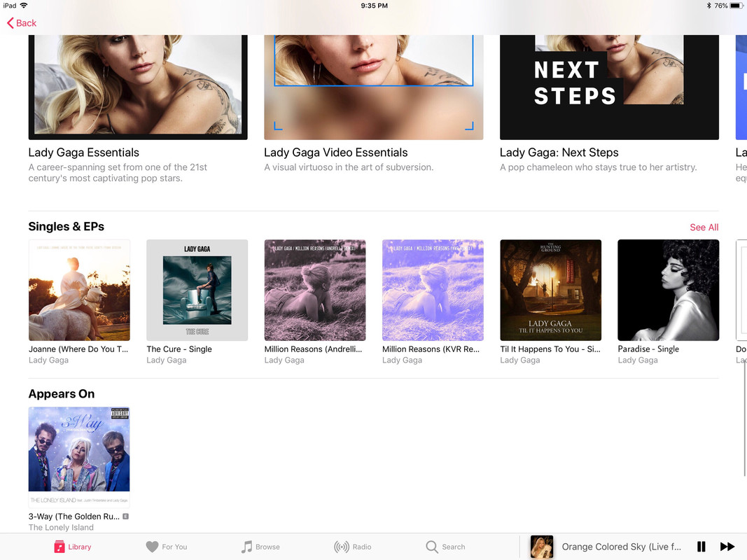Screen dimensions: 747x560
Task: Tap Million Reasons (KVR Re... title text
Action: [x=431, y=349]
